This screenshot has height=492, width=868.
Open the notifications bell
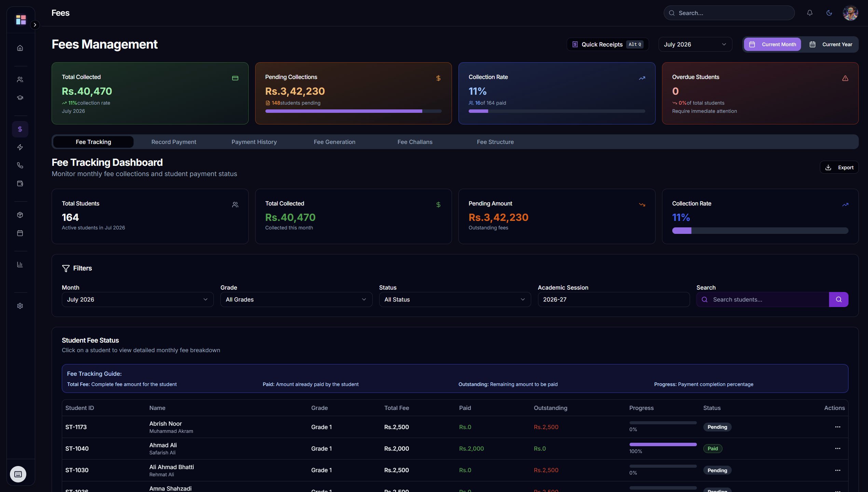pyautogui.click(x=810, y=13)
